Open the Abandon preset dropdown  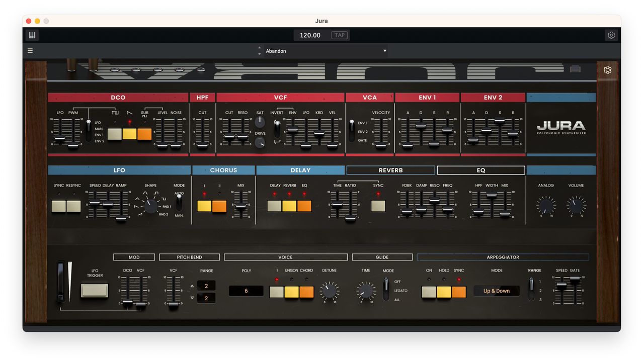(x=326, y=51)
